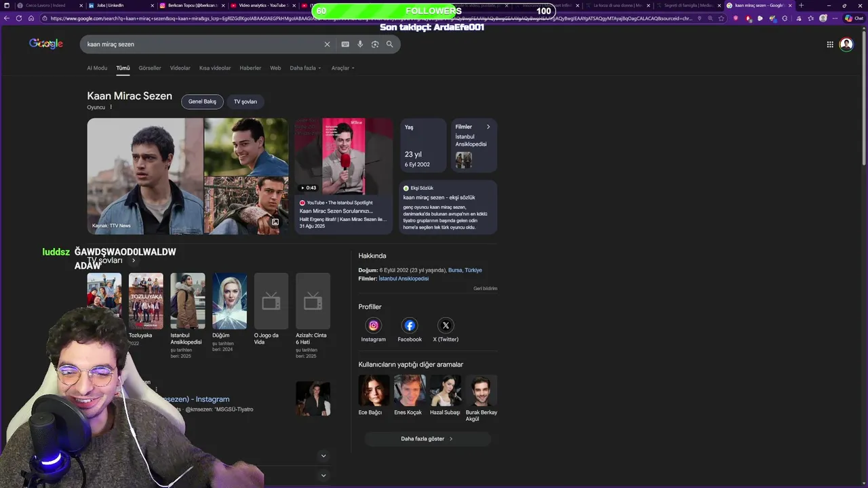
Task: Open the image gallery icon on photo collage
Action: click(x=275, y=222)
